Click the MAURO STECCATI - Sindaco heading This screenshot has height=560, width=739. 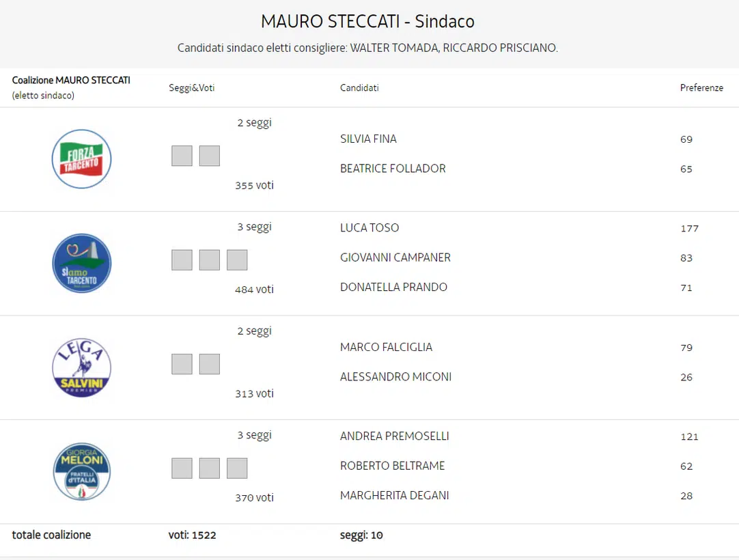click(x=367, y=21)
